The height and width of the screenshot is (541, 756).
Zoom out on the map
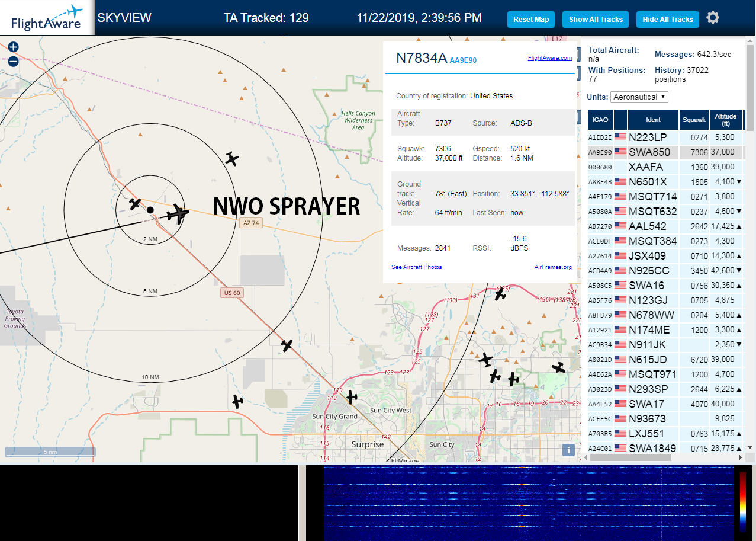pyautogui.click(x=13, y=61)
